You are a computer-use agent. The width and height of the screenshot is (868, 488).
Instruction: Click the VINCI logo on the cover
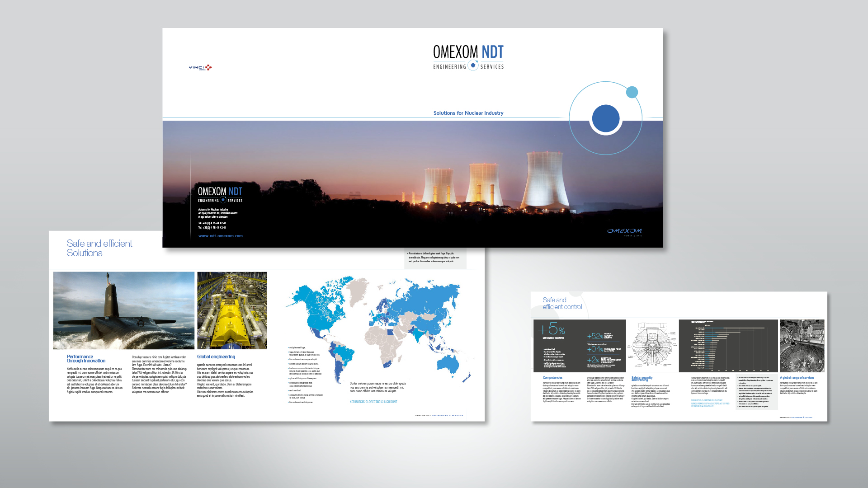point(200,68)
